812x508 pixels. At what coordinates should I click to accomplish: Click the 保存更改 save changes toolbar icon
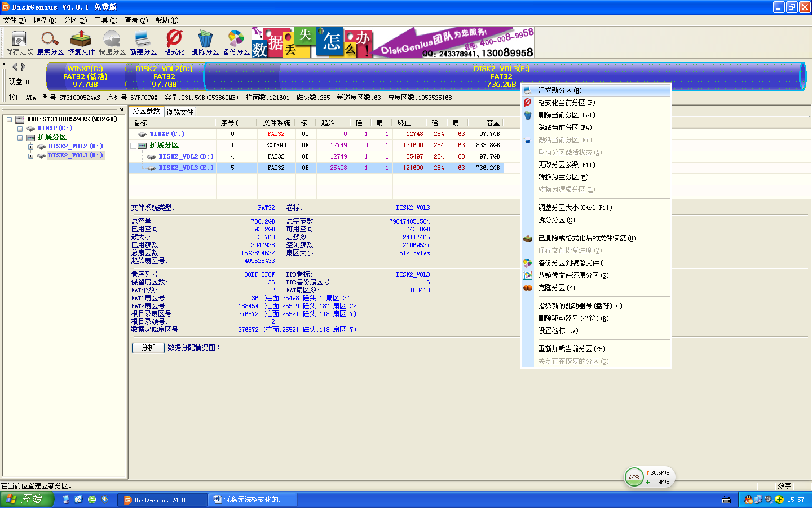(x=19, y=42)
